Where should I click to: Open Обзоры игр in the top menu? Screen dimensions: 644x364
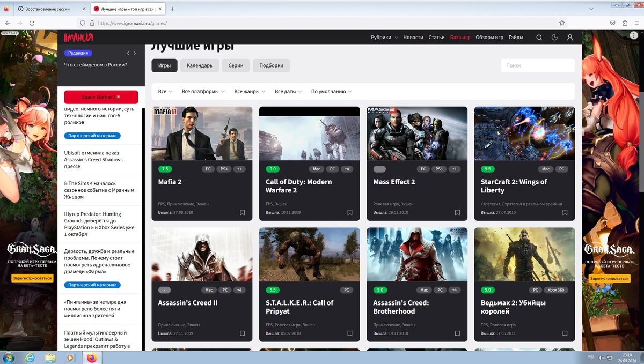pos(489,38)
